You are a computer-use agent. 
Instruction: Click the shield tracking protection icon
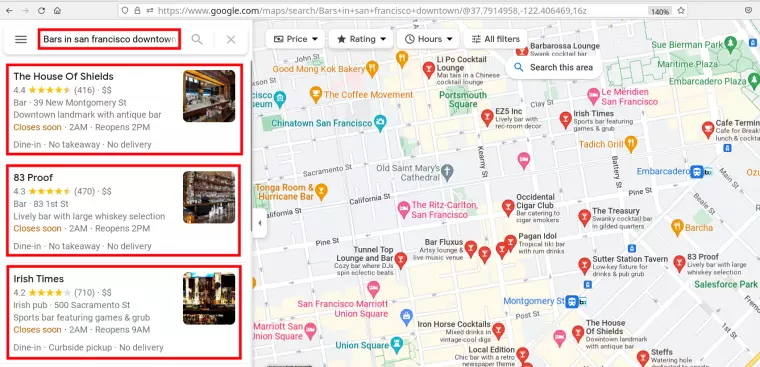[x=125, y=10]
